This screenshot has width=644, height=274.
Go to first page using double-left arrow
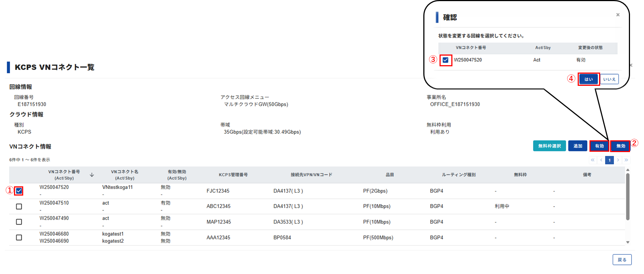tap(592, 160)
